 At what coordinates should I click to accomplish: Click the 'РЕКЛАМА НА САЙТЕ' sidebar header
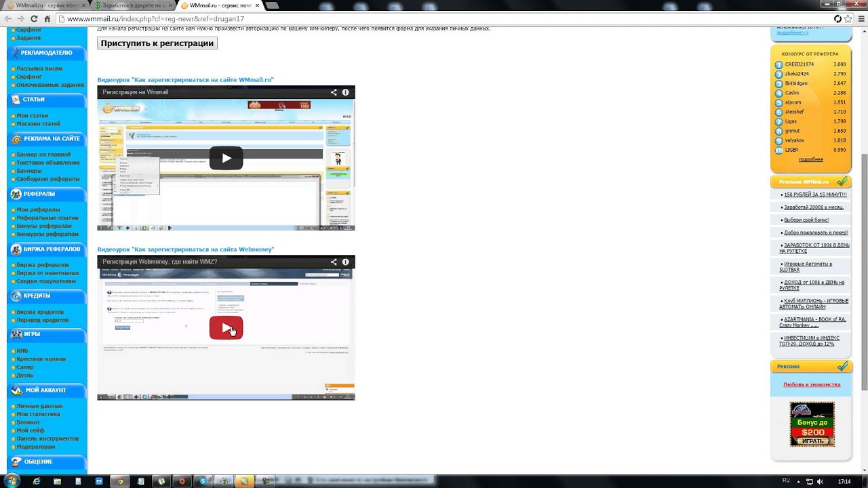coord(46,138)
